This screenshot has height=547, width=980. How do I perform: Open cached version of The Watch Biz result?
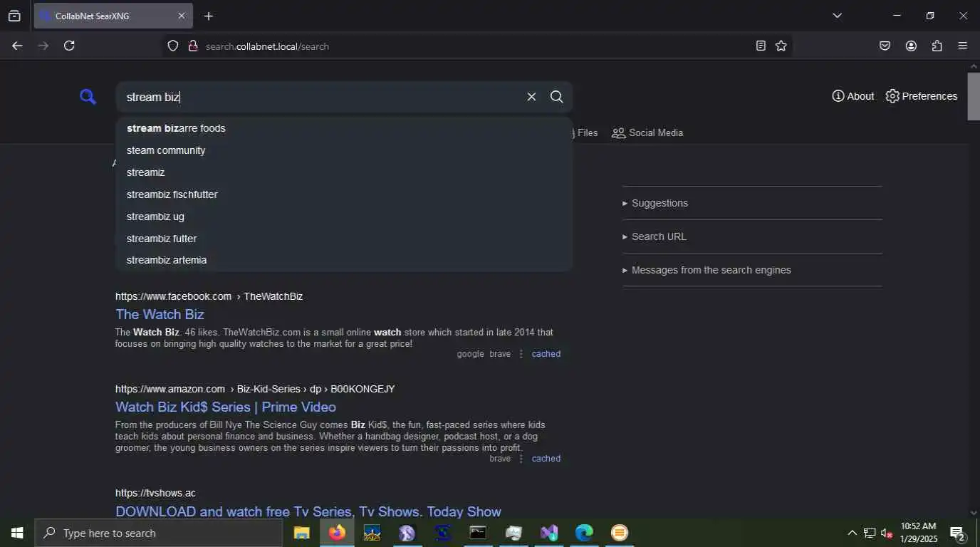pyautogui.click(x=546, y=354)
